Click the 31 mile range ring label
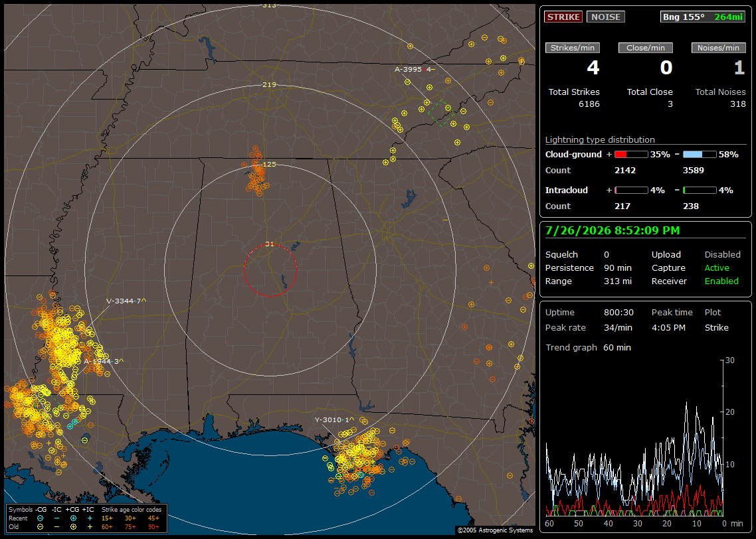756x539 pixels. 270,244
